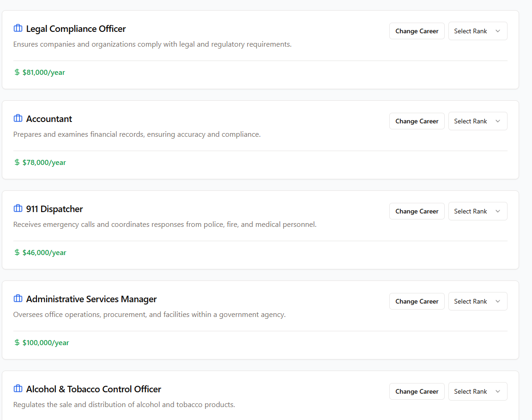Change career for 911 Dispatcher
Screen dimensions: 532x420
click(417, 211)
